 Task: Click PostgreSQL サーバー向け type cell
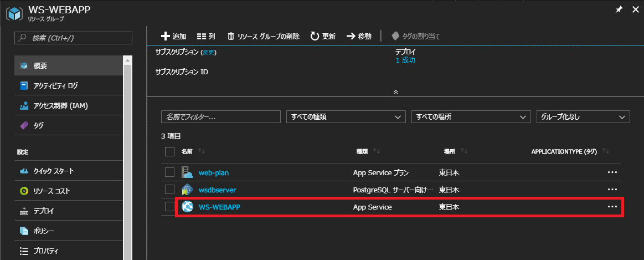pos(394,190)
